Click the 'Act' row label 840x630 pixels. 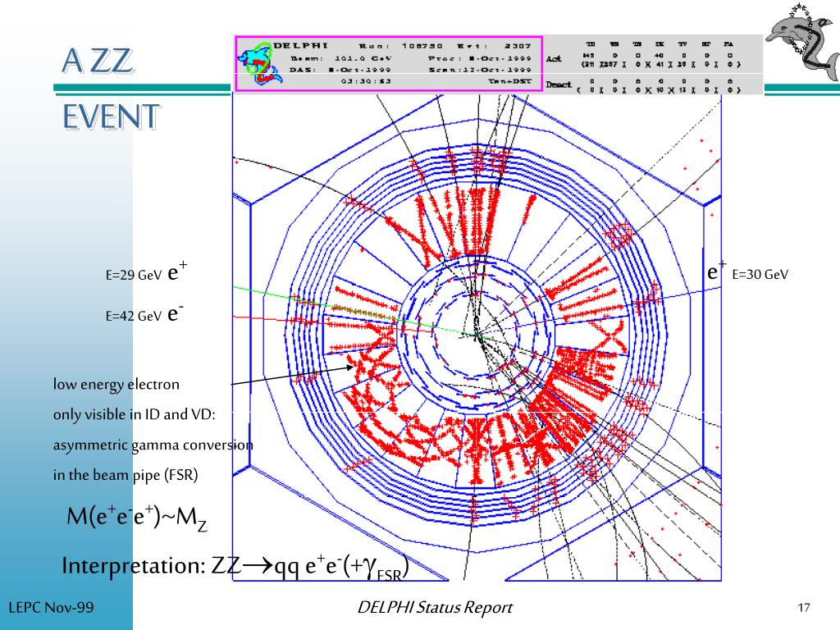click(554, 59)
